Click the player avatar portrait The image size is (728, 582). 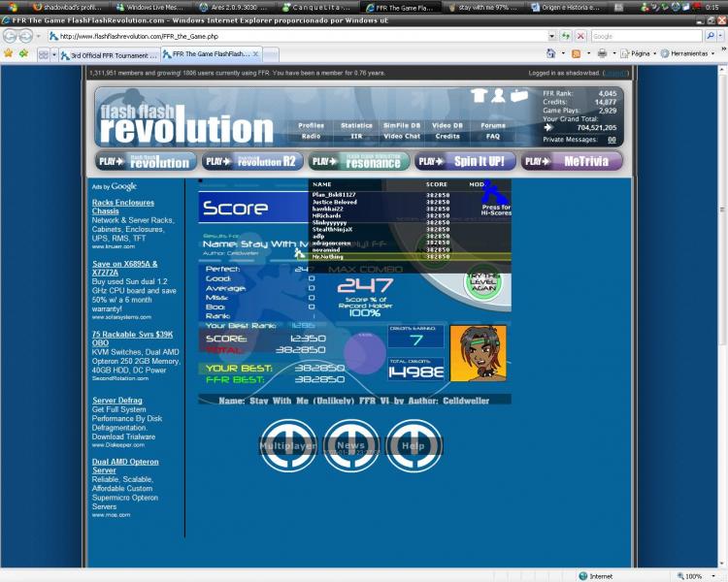point(478,353)
